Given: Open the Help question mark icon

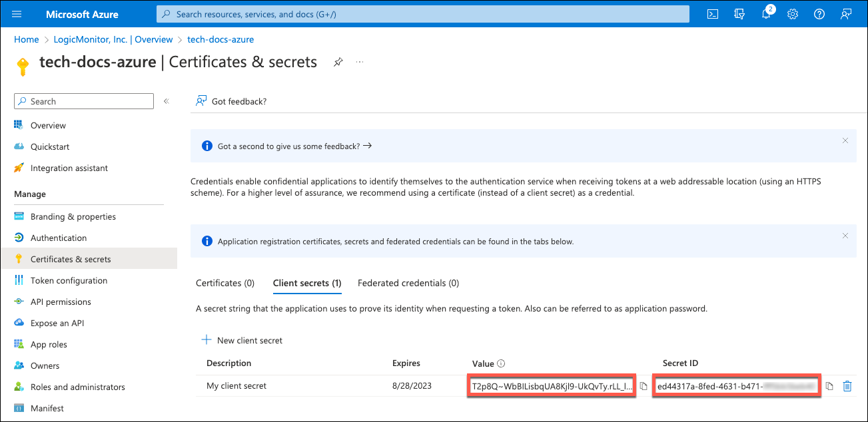Looking at the screenshot, I should point(819,14).
